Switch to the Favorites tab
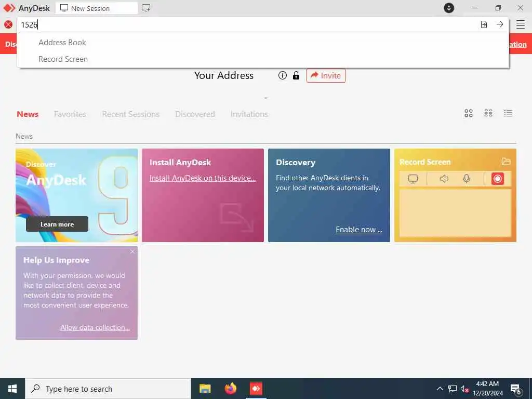Screen dimensions: 532x399 (x=70, y=114)
